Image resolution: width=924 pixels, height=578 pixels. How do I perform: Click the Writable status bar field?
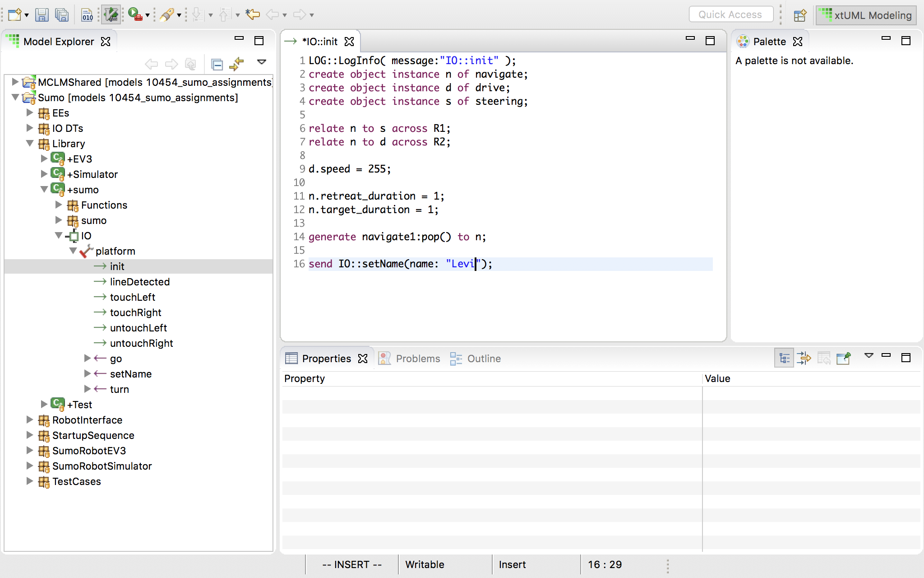click(x=425, y=564)
